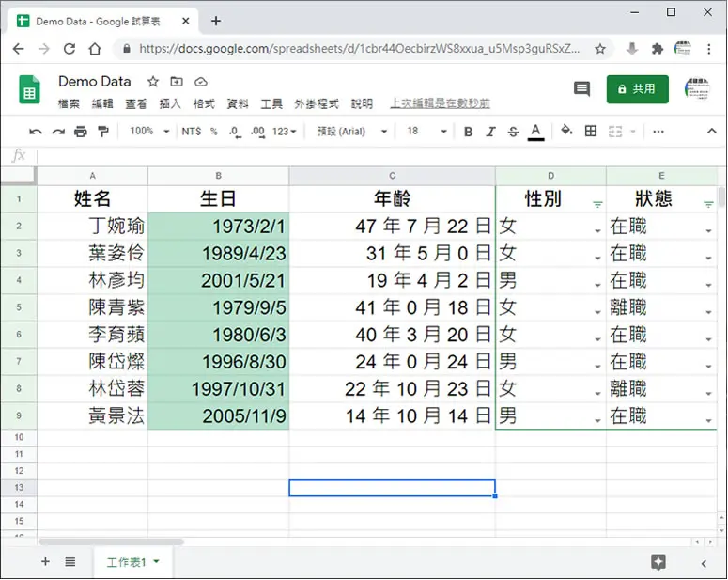The image size is (728, 580).
Task: Open the borders grid icon
Action: [x=591, y=131]
